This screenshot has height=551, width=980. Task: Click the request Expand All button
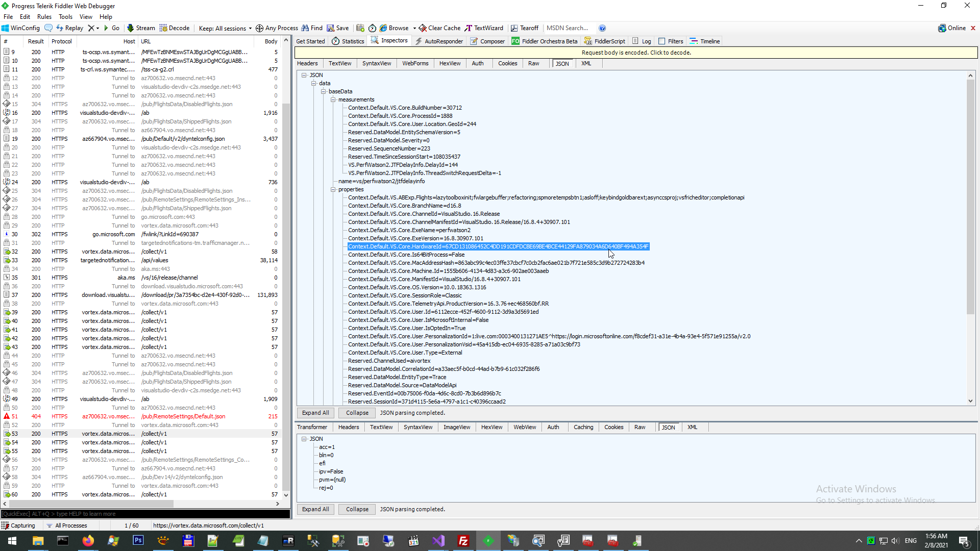click(x=315, y=413)
